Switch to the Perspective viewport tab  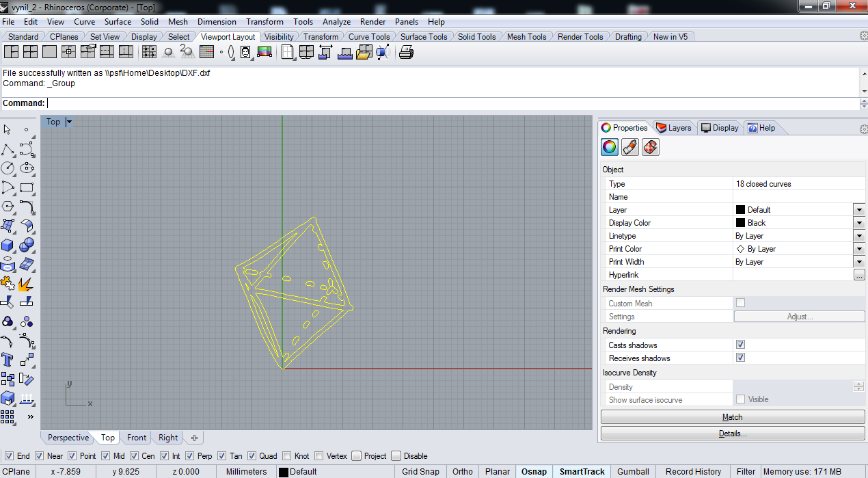[x=68, y=438]
